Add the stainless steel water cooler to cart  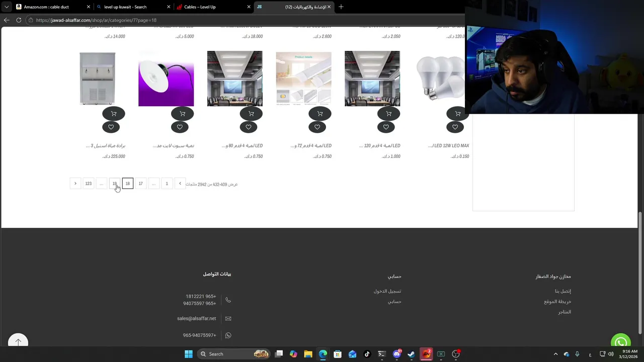(114, 114)
